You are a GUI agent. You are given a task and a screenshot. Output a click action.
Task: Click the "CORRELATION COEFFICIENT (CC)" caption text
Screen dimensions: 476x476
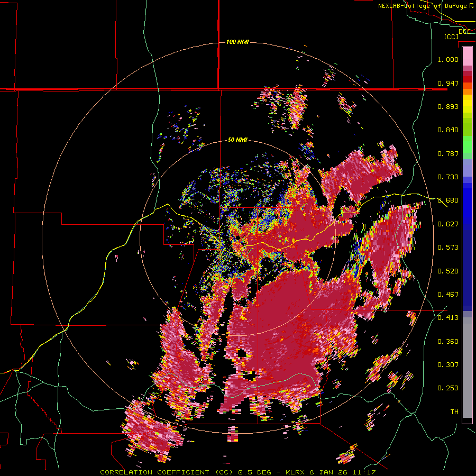click(167, 472)
